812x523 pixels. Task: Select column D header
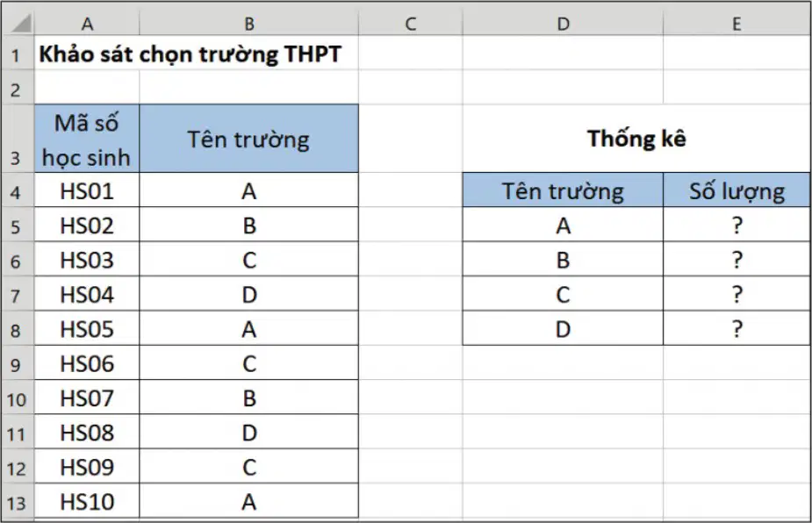coord(563,24)
